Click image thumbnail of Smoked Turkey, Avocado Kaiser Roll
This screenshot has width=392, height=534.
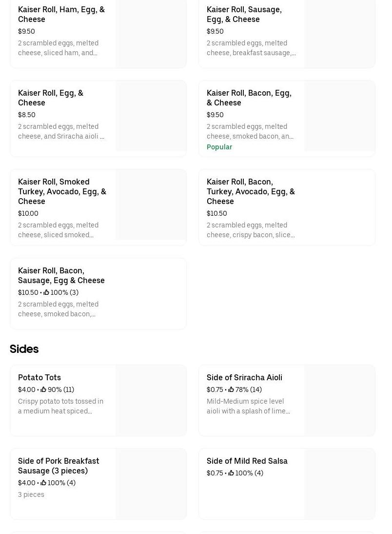click(x=151, y=205)
